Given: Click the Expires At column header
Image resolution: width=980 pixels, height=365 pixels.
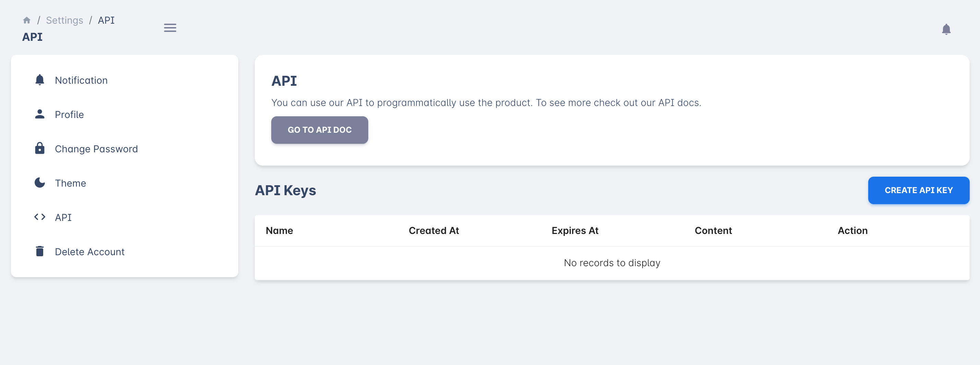Looking at the screenshot, I should pyautogui.click(x=575, y=231).
